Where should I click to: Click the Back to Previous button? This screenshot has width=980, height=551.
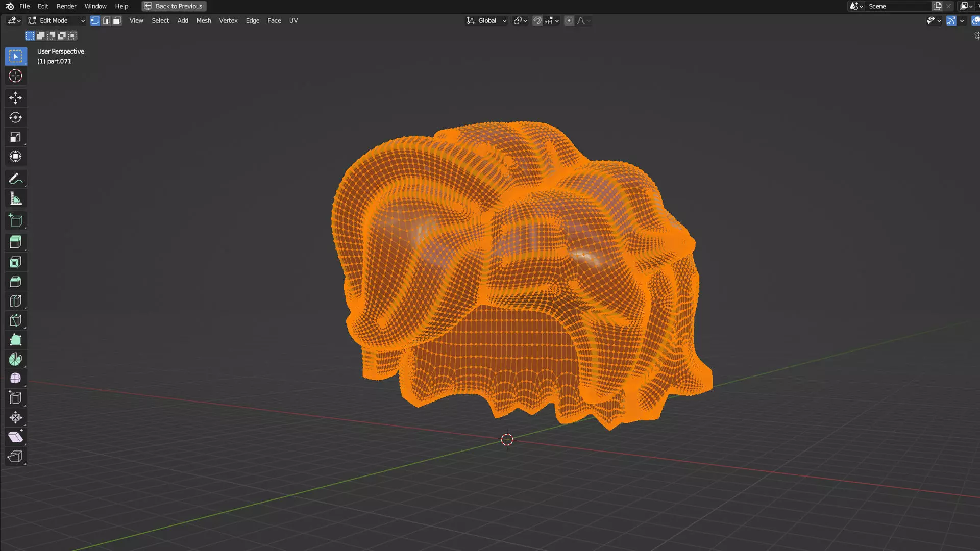point(174,6)
